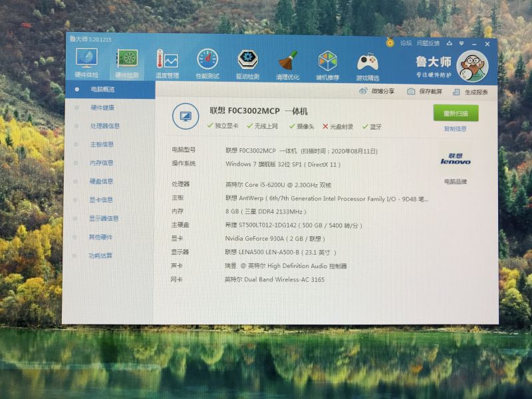This screenshot has height=399, width=532.
Task: Click the 处理器 row label
Action: (180, 184)
